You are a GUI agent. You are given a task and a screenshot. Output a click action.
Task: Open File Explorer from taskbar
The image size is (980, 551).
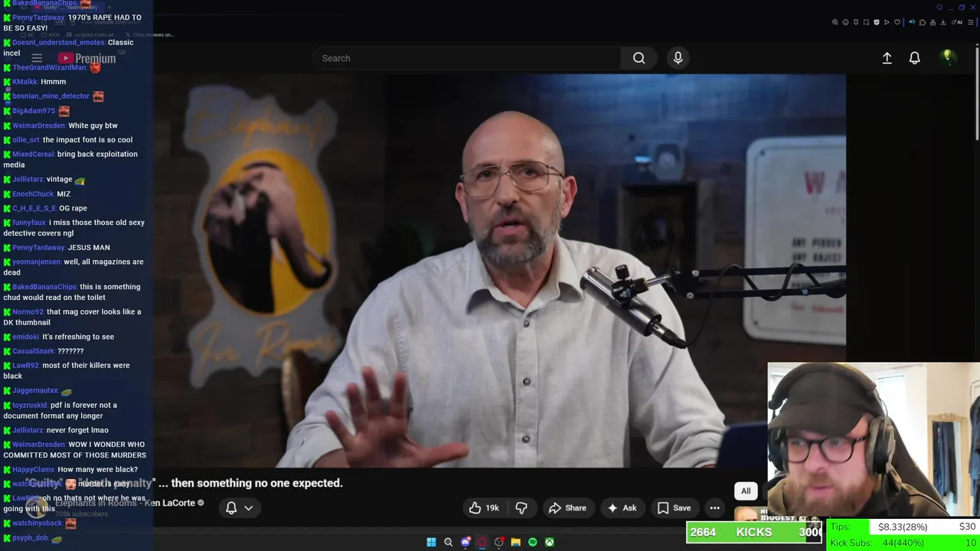(x=516, y=542)
